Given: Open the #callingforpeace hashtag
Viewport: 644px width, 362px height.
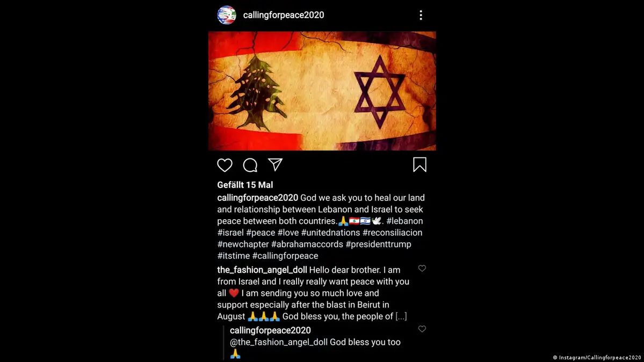Looking at the screenshot, I should coord(285,256).
